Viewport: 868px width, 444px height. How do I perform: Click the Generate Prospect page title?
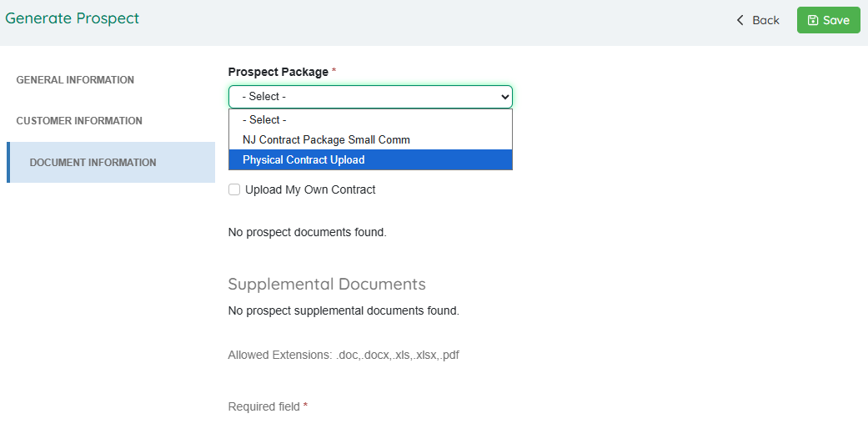(73, 18)
